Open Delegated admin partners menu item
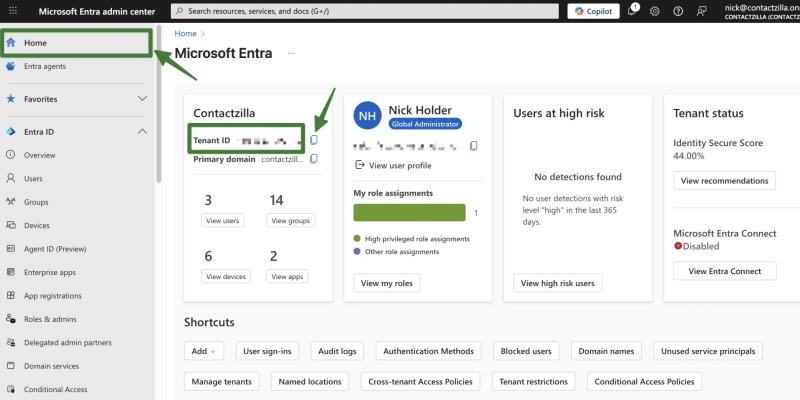This screenshot has height=400, width=800. [68, 342]
